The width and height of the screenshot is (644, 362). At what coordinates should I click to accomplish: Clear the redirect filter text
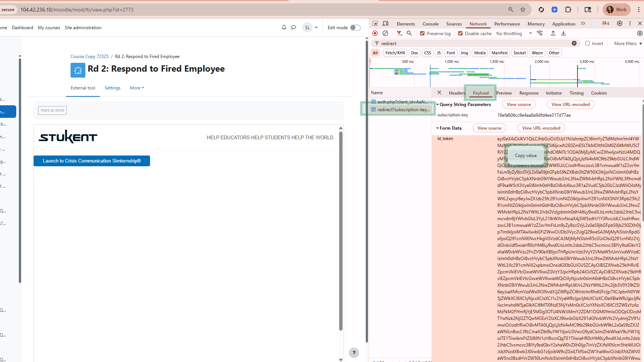574,43
